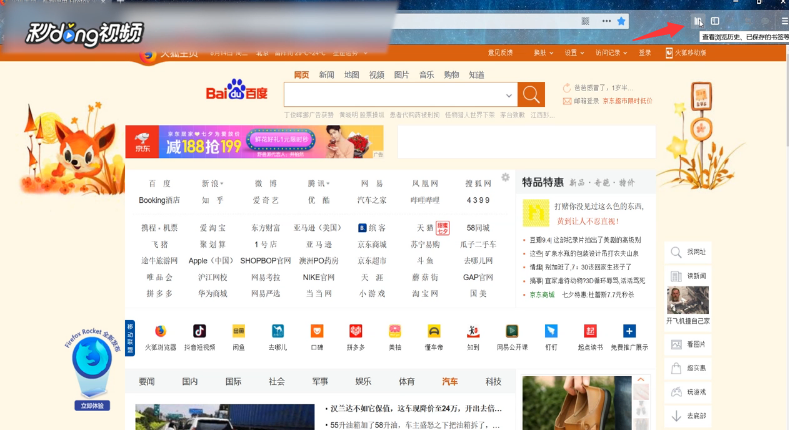Click the up chevron on product thumbnail strip

coord(641,380)
